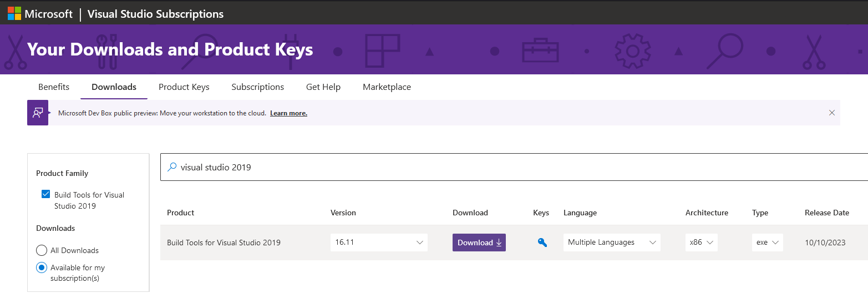This screenshot has width=868, height=308.
Task: Go to the Subscriptions tab
Action: 258,87
